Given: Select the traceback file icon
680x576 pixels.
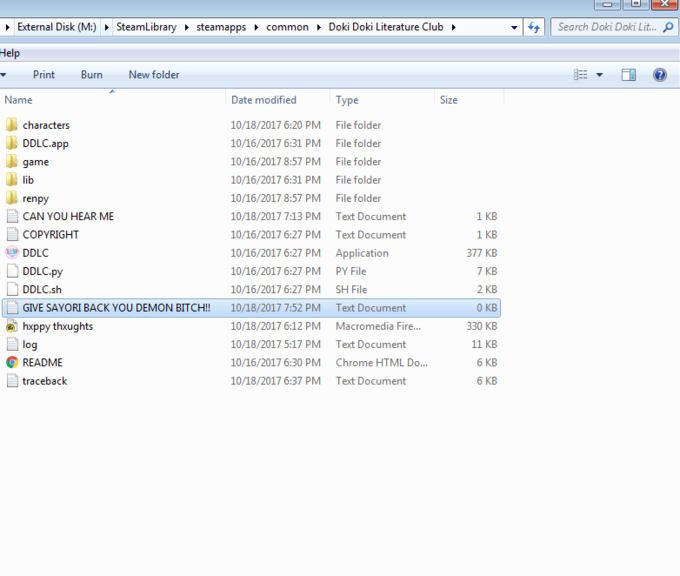Looking at the screenshot, I should [13, 381].
